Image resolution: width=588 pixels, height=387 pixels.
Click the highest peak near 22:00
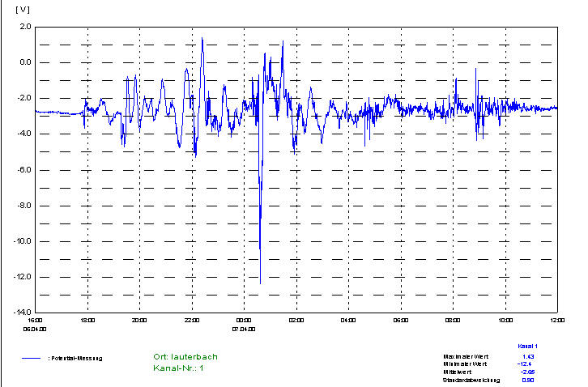tap(202, 38)
